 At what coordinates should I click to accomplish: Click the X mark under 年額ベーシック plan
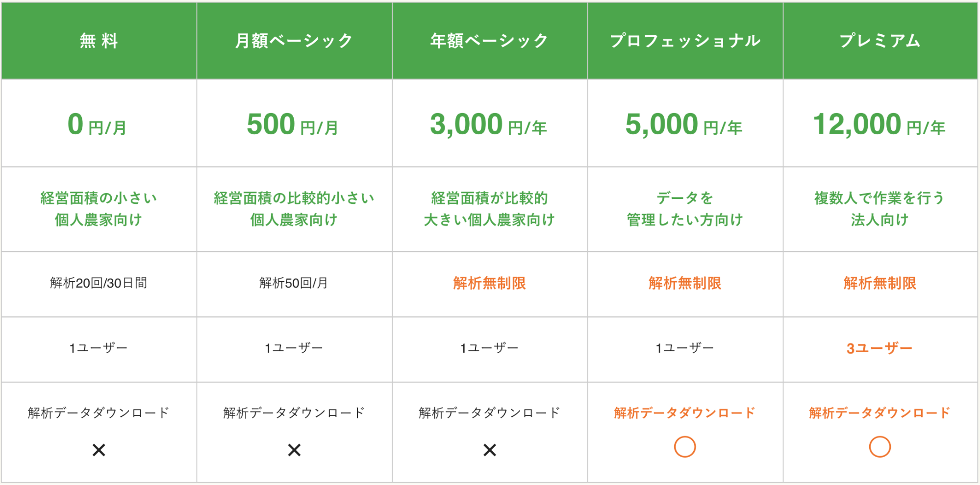click(x=490, y=450)
